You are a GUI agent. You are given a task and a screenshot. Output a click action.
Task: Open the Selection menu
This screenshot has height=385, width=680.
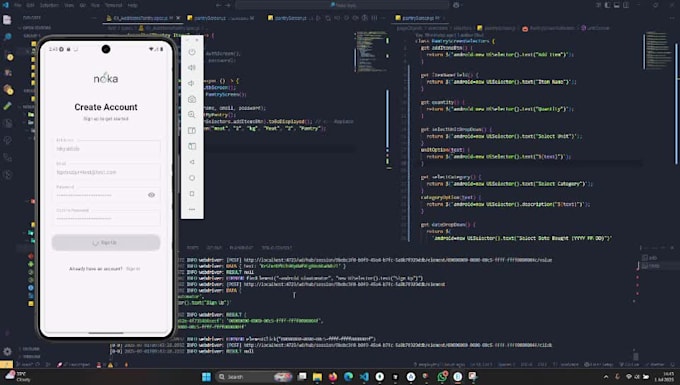(x=49, y=5)
